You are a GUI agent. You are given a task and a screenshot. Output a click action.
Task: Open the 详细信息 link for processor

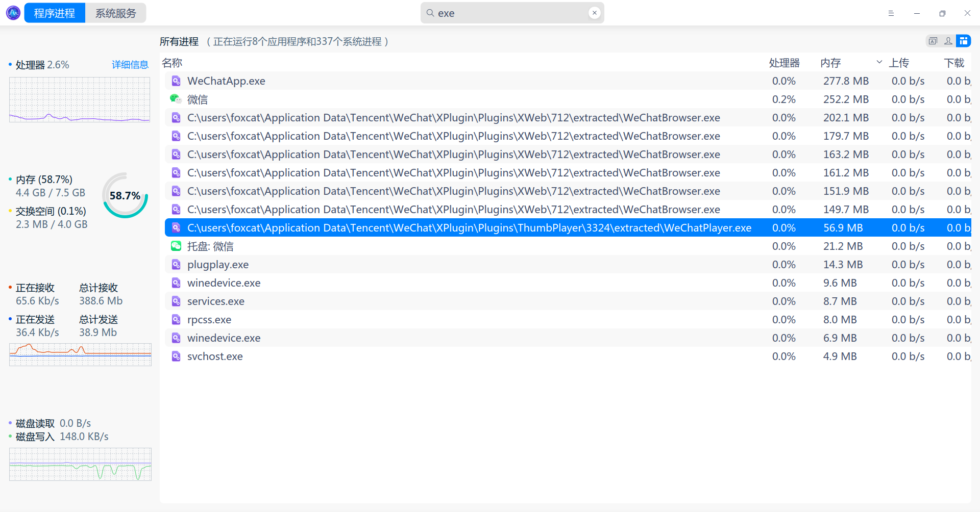(x=130, y=65)
